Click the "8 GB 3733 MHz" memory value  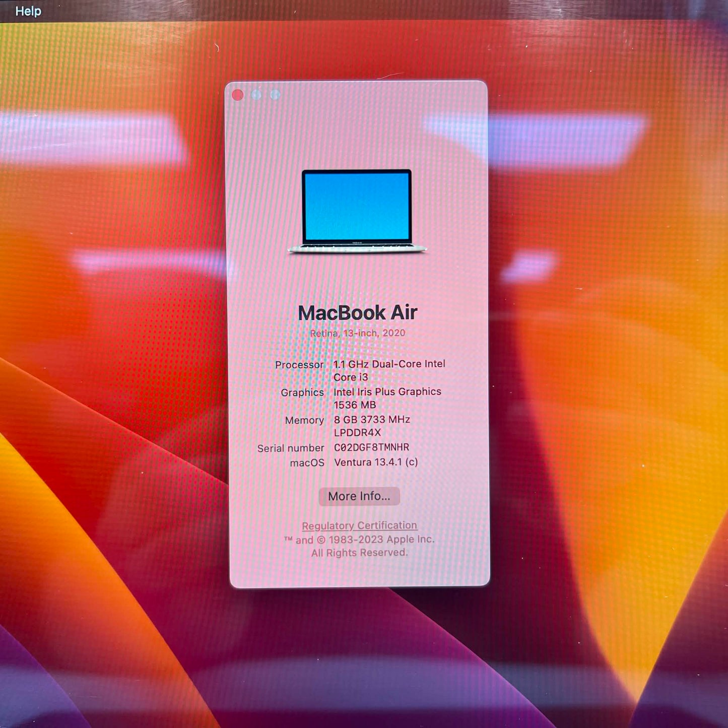(x=372, y=419)
